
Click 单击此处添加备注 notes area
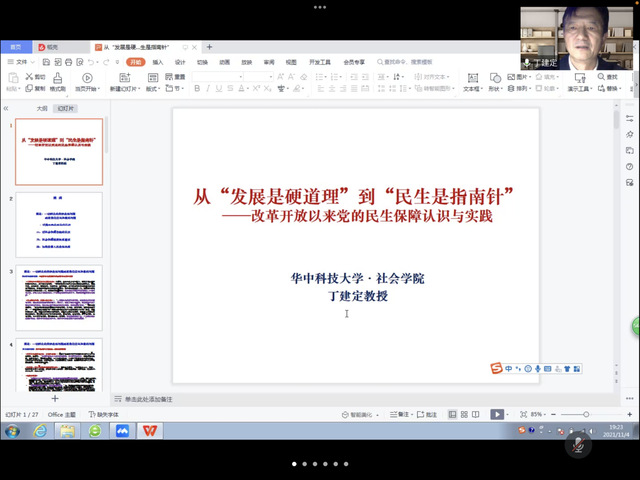(150, 398)
